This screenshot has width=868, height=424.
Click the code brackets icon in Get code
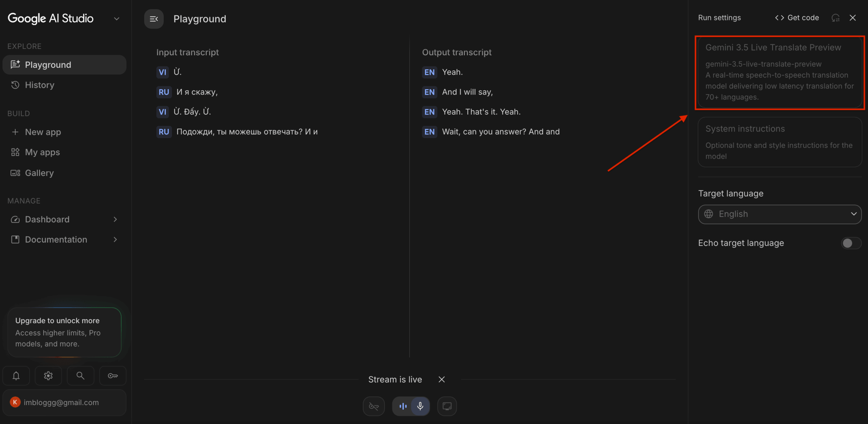tap(780, 18)
